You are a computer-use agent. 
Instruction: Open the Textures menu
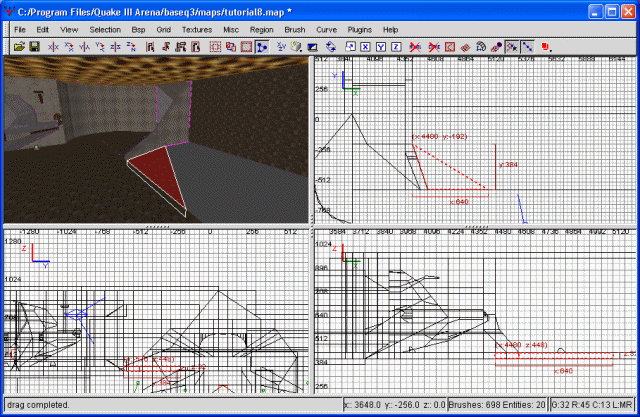tap(197, 29)
